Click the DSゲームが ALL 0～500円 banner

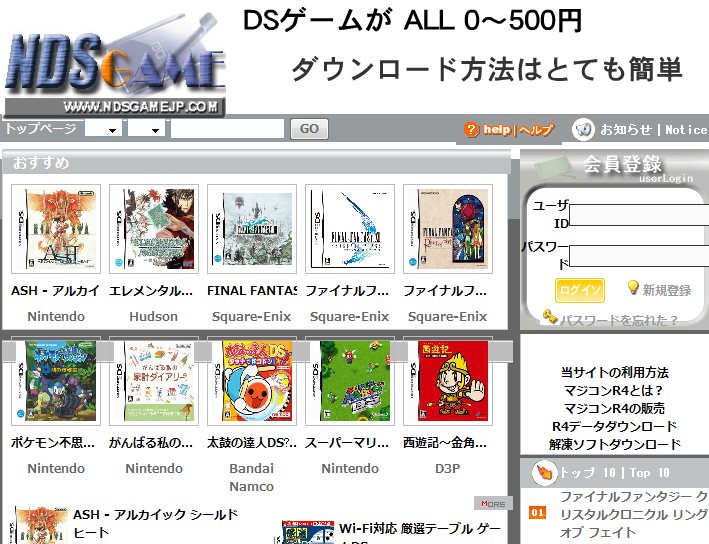point(412,20)
